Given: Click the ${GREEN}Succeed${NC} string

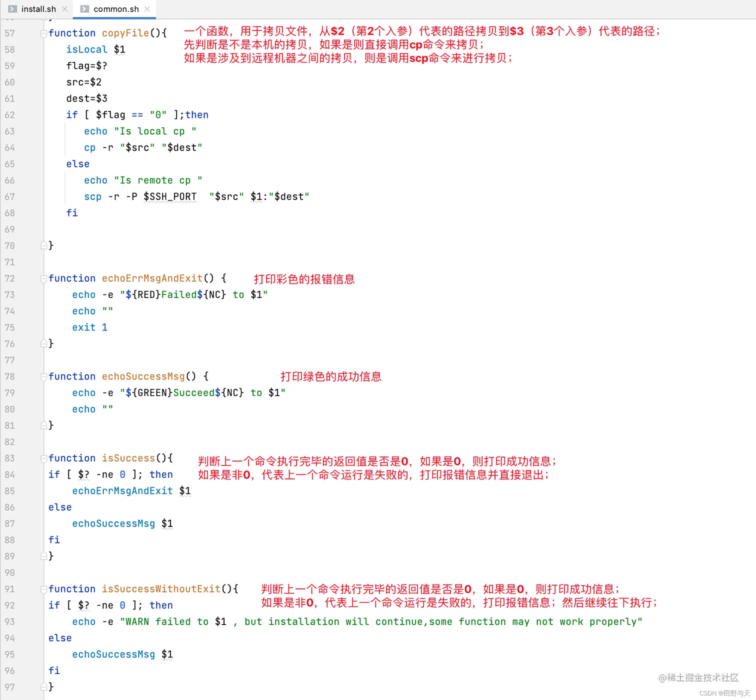Looking at the screenshot, I should 184,392.
